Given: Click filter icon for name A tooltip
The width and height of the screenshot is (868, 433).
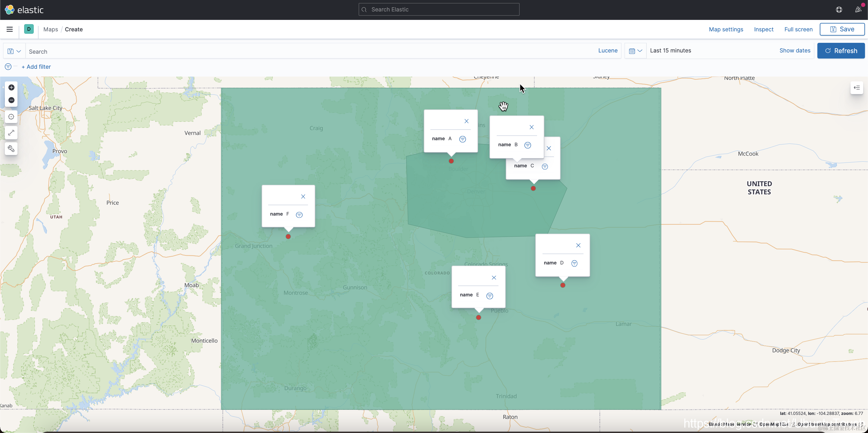Looking at the screenshot, I should coord(463,139).
